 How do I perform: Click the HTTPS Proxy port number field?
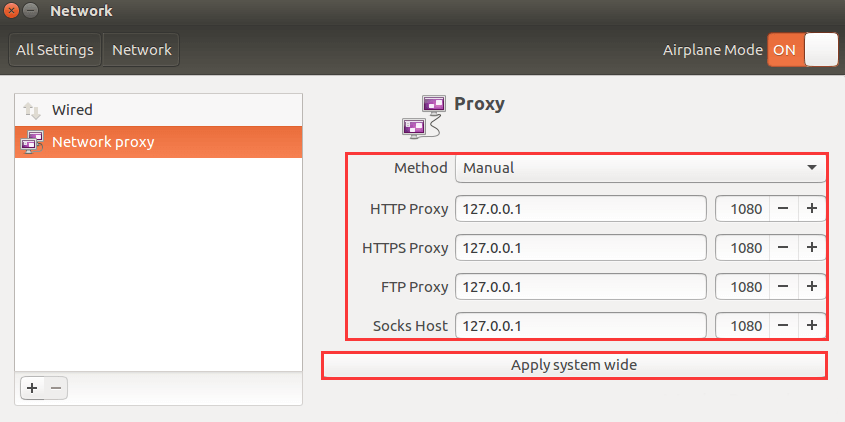pyautogui.click(x=742, y=247)
